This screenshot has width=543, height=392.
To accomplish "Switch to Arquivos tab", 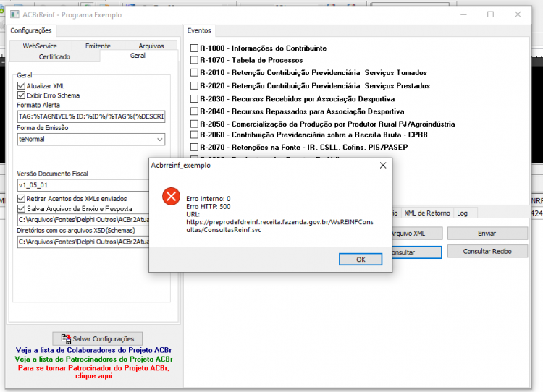I will click(151, 46).
